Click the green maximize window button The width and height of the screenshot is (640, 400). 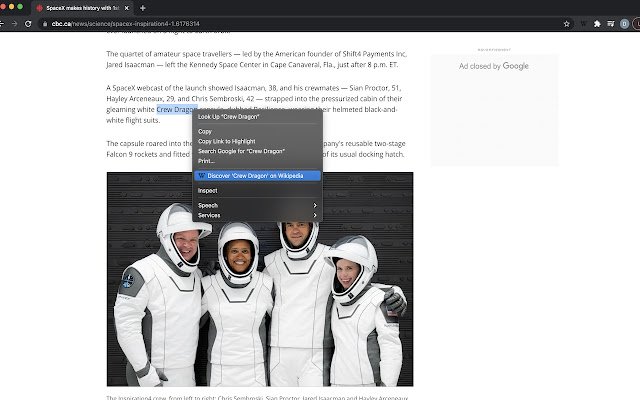click(20, 7)
